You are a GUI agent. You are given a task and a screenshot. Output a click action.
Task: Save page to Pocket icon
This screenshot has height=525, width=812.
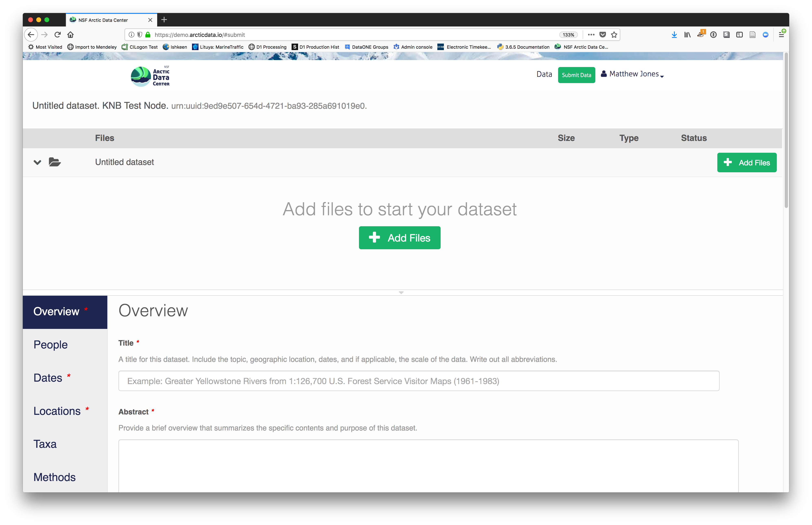click(x=602, y=35)
